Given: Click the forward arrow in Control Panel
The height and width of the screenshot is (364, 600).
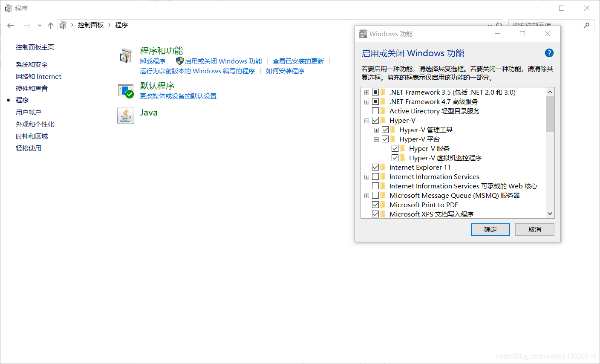Looking at the screenshot, I should [x=27, y=26].
